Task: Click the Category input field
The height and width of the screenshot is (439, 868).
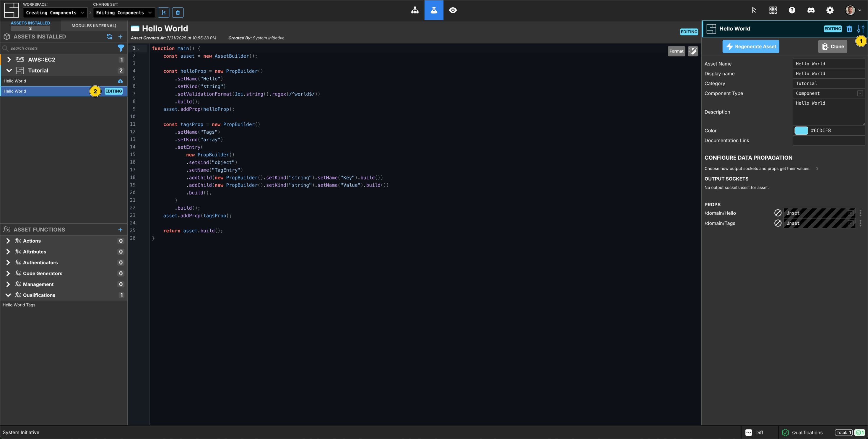Action: coord(829,83)
